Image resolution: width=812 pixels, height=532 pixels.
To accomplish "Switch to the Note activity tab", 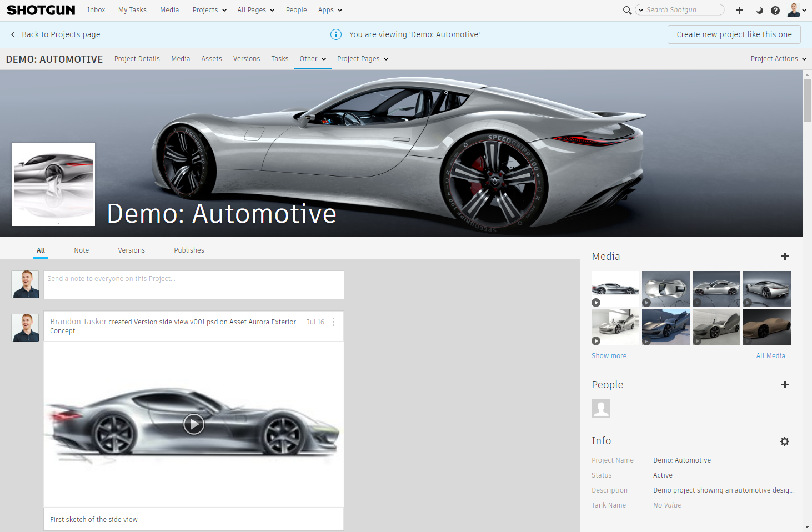I will pos(81,250).
